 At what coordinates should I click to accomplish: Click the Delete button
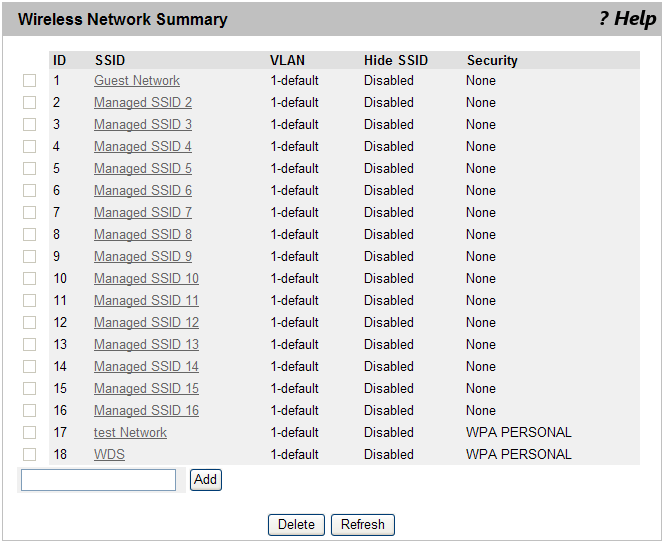tap(295, 525)
